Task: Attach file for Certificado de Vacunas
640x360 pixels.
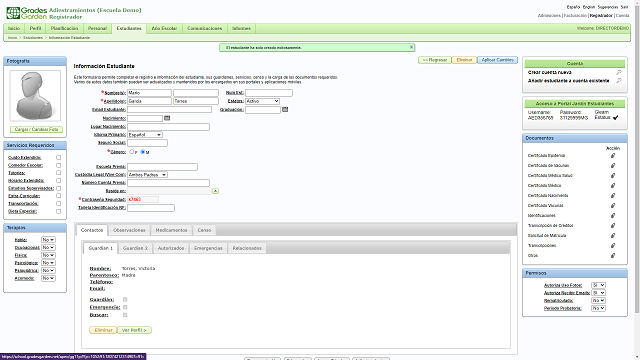Action: [x=613, y=166]
